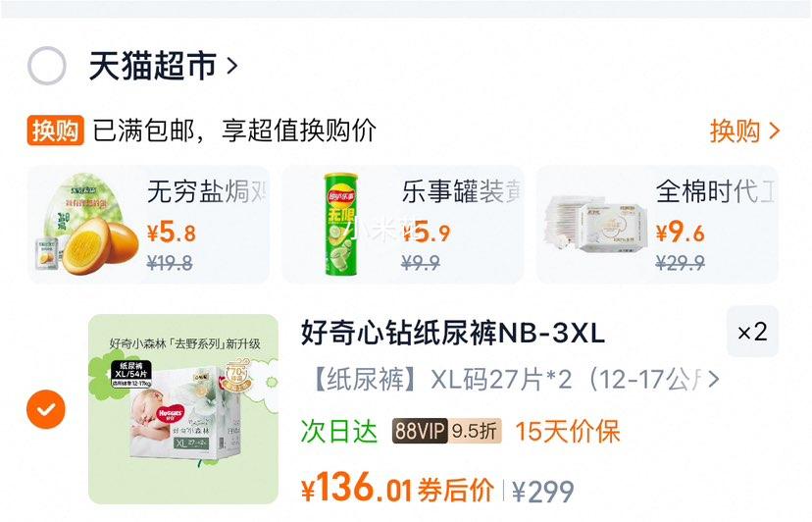Tap the 全棉时代 cotton pads image
812x522 pixels.
(x=595, y=226)
